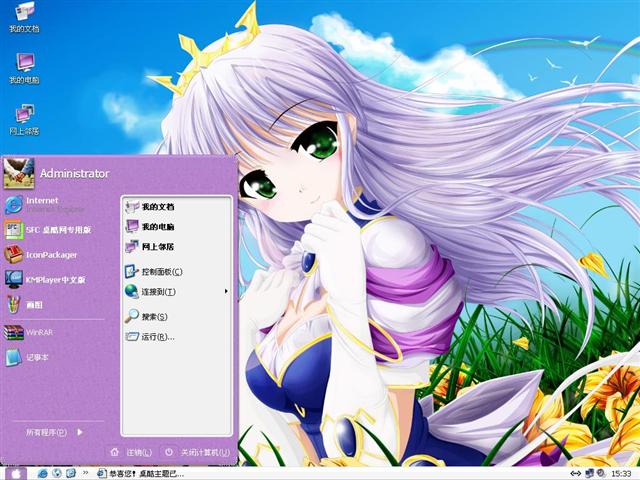640x480 pixels.
Task: Open SFC 桌酷网专用版 program
Action: coord(48,230)
